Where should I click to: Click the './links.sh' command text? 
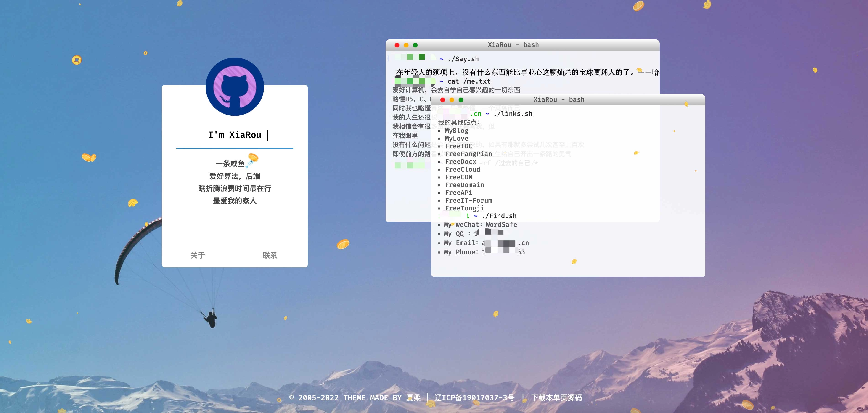pos(513,114)
